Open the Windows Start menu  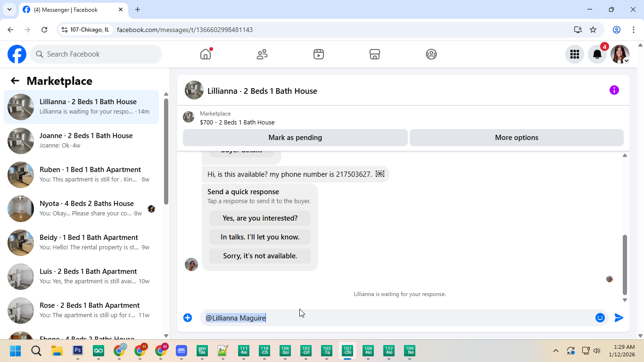click(16, 351)
